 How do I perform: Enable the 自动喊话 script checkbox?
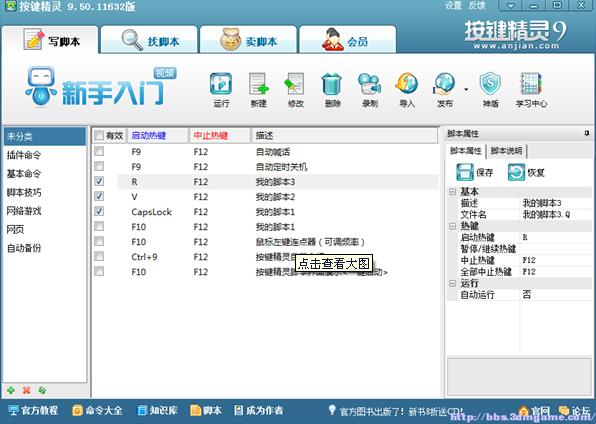pyautogui.click(x=99, y=151)
